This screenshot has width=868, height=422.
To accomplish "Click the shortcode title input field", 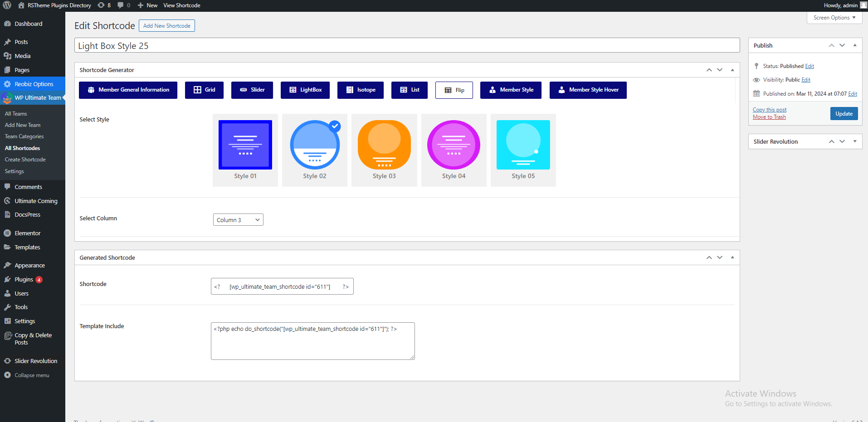I will coord(407,45).
